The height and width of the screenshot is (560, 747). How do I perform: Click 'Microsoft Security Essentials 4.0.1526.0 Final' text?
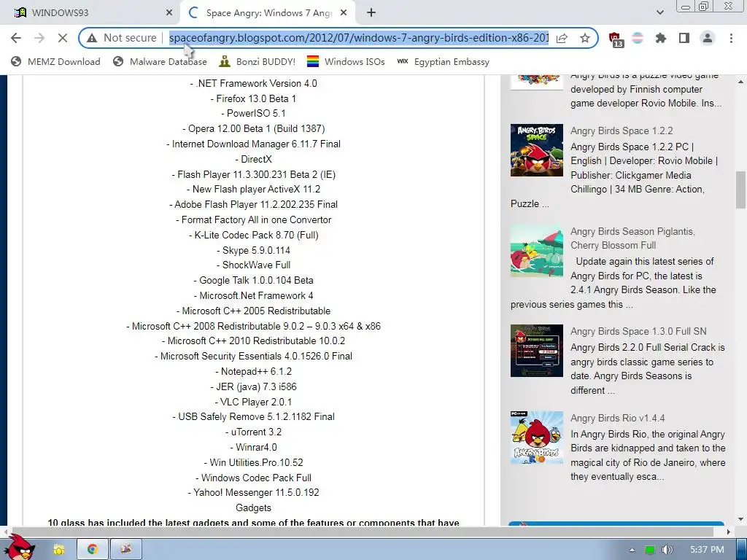click(x=256, y=356)
